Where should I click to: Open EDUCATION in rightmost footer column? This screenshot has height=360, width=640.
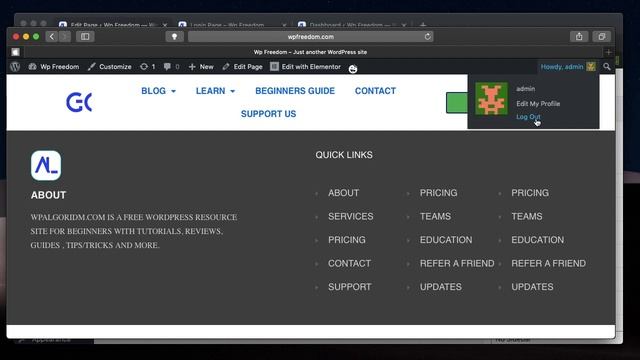click(x=538, y=240)
